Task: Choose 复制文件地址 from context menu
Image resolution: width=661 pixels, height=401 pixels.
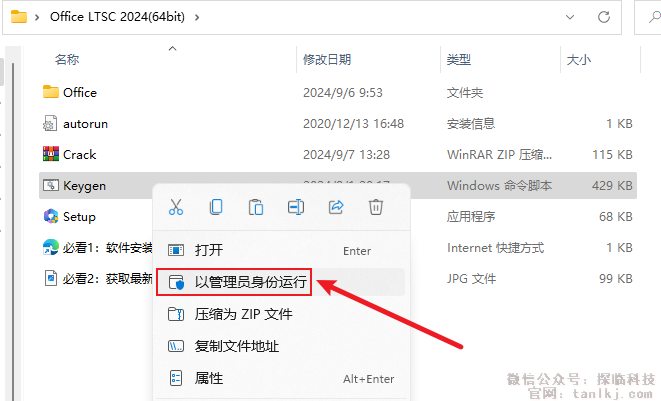Action: click(x=280, y=346)
